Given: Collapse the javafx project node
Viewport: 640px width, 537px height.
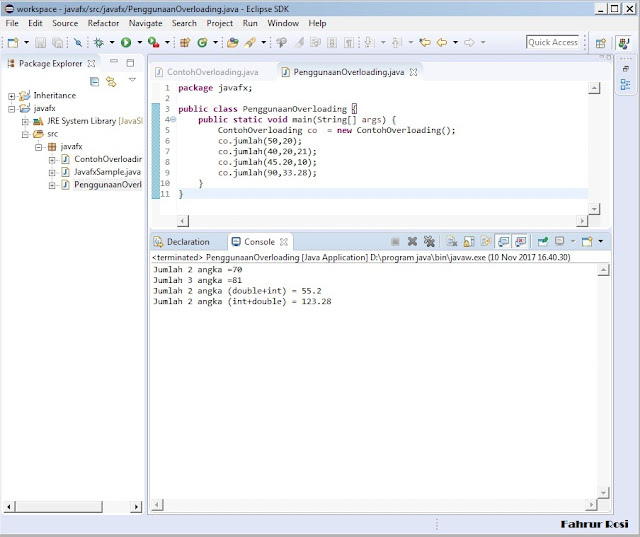Looking at the screenshot, I should pos(11,109).
